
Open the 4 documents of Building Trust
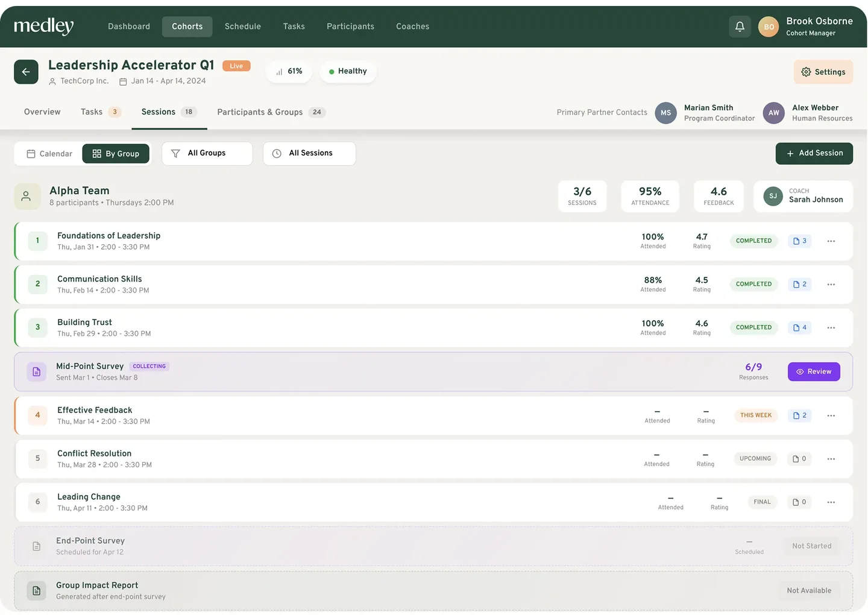tap(800, 328)
